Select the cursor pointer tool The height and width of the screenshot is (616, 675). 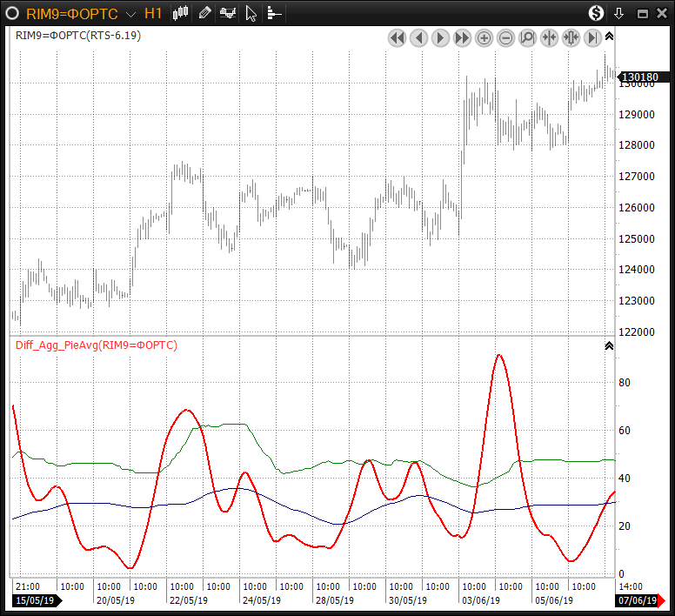[x=251, y=13]
